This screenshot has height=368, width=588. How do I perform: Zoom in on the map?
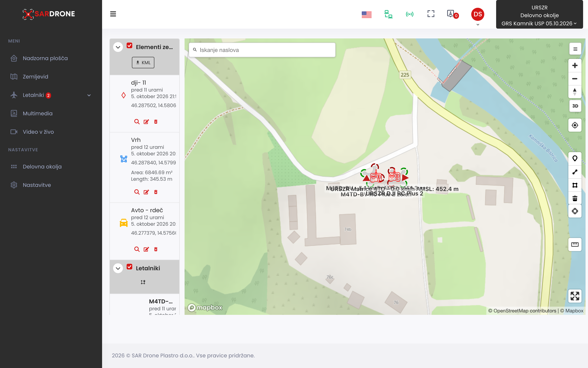click(575, 65)
